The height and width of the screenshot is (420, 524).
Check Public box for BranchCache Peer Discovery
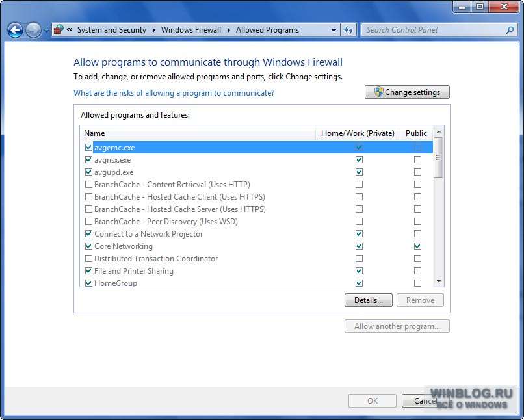point(417,221)
